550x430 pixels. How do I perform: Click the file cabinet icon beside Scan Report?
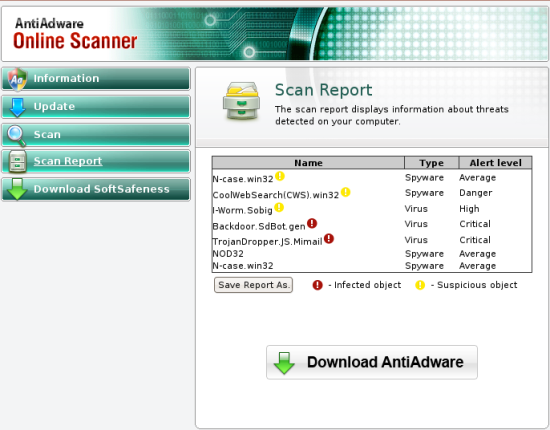click(18, 162)
